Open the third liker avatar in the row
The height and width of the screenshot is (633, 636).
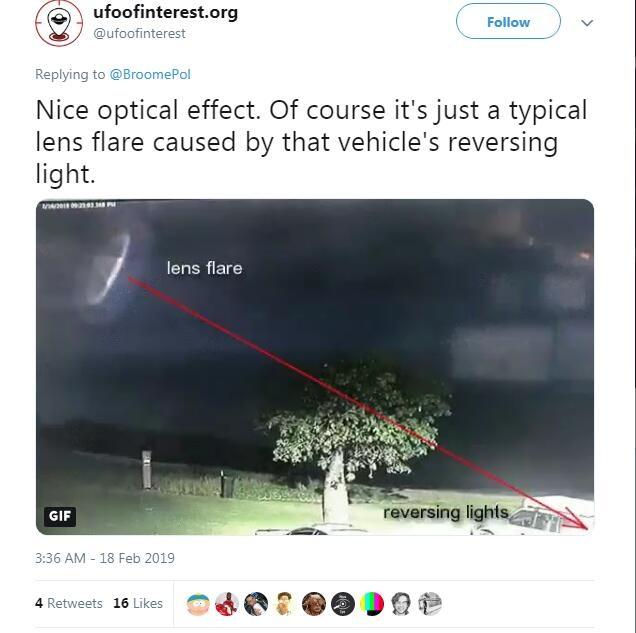point(256,604)
